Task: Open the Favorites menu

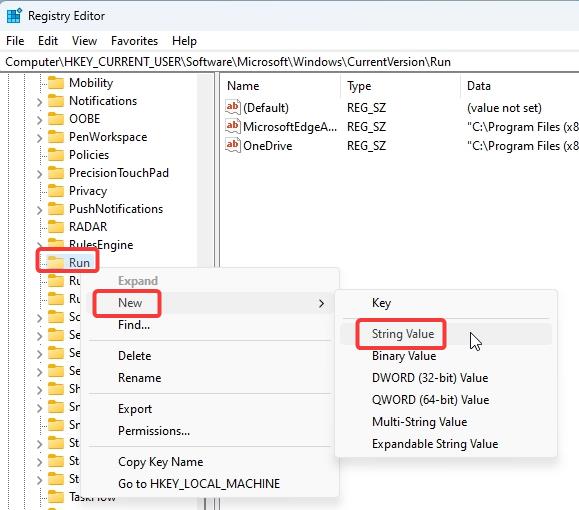Action: (x=134, y=41)
